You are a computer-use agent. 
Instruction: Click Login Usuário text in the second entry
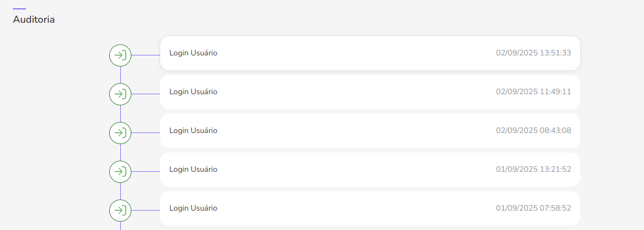pos(193,92)
